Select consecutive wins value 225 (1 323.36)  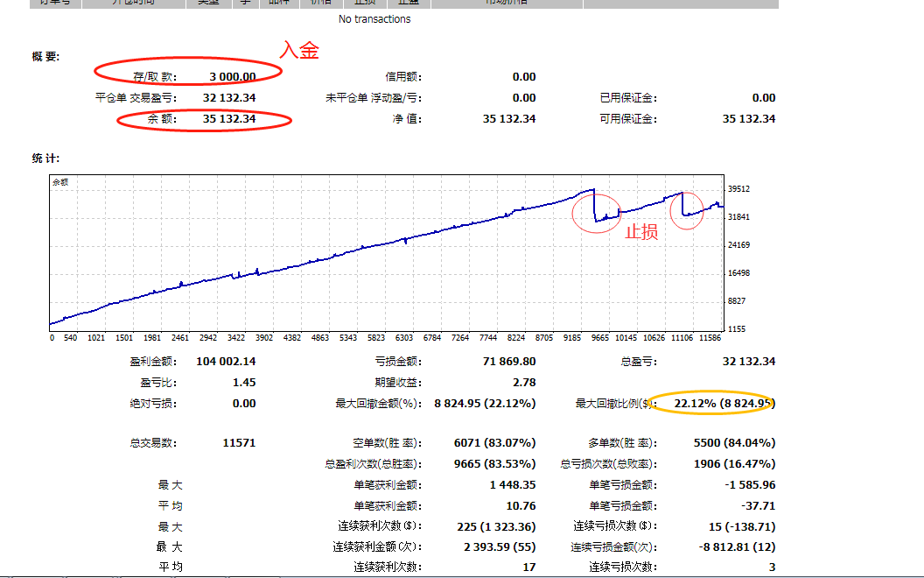tap(496, 526)
